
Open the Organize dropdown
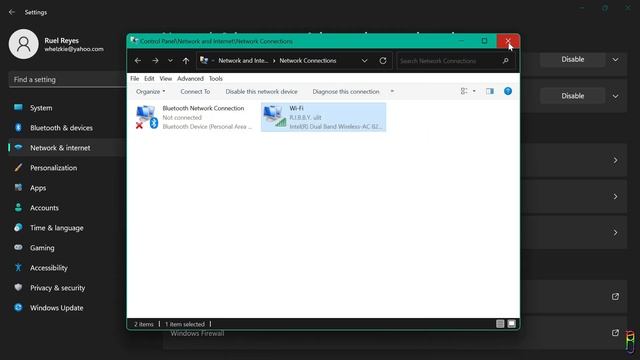click(x=151, y=91)
